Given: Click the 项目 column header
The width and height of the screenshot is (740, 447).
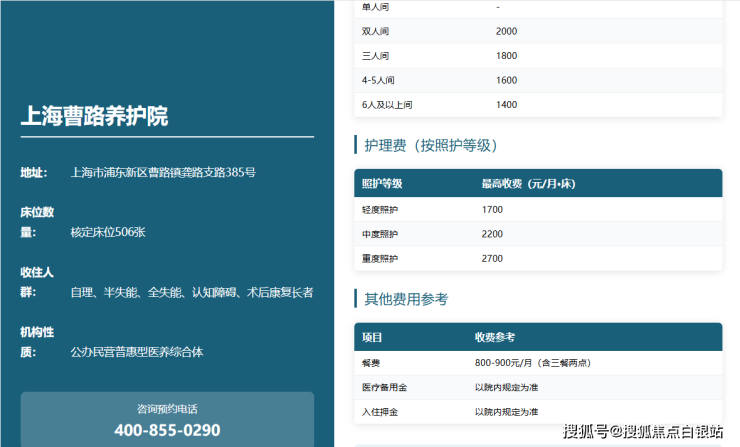Looking at the screenshot, I should pos(372,337).
